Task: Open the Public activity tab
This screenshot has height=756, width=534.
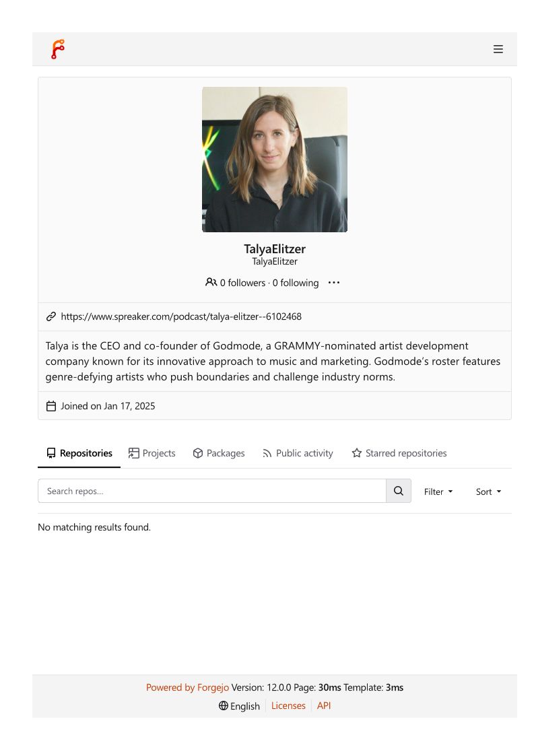Action: (298, 453)
